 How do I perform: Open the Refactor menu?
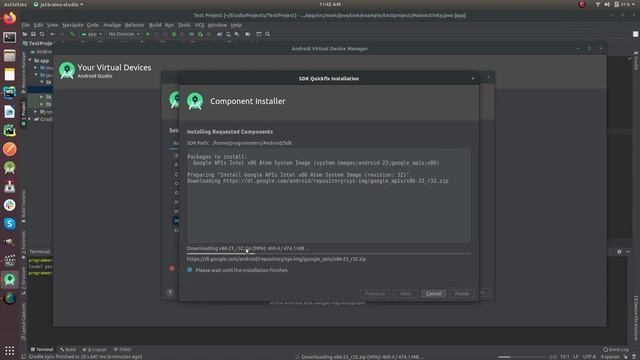(135, 25)
